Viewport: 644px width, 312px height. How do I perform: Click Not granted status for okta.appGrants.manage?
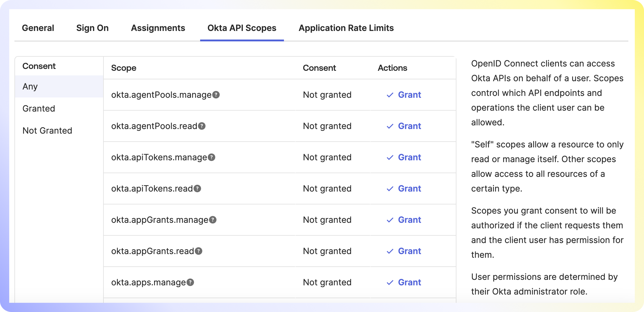click(327, 220)
